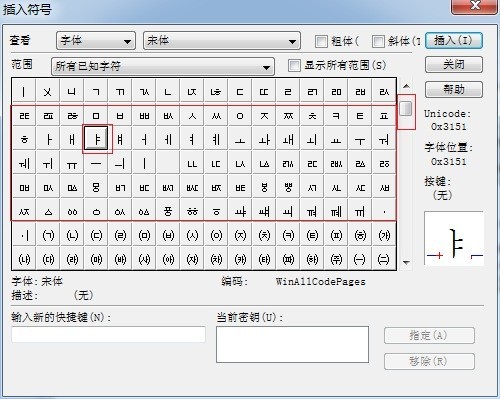
Task: Pick the ㅈ symbol
Action: click(264, 116)
